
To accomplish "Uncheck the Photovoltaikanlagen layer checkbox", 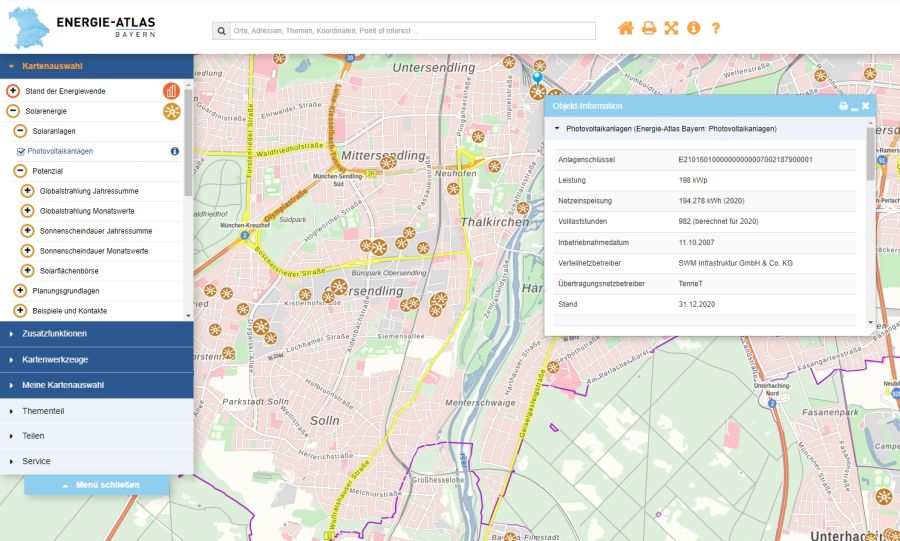I will 21,151.
